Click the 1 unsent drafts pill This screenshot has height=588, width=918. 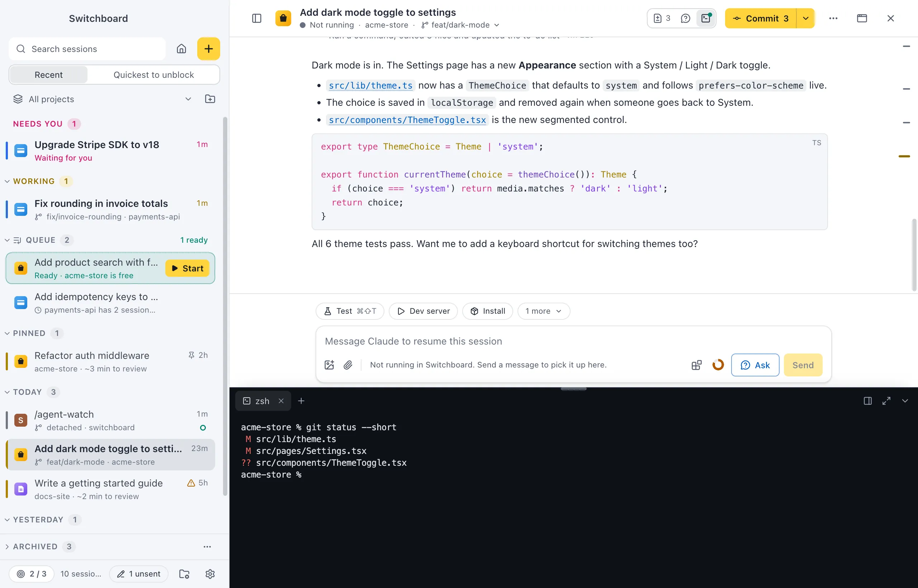click(x=139, y=574)
